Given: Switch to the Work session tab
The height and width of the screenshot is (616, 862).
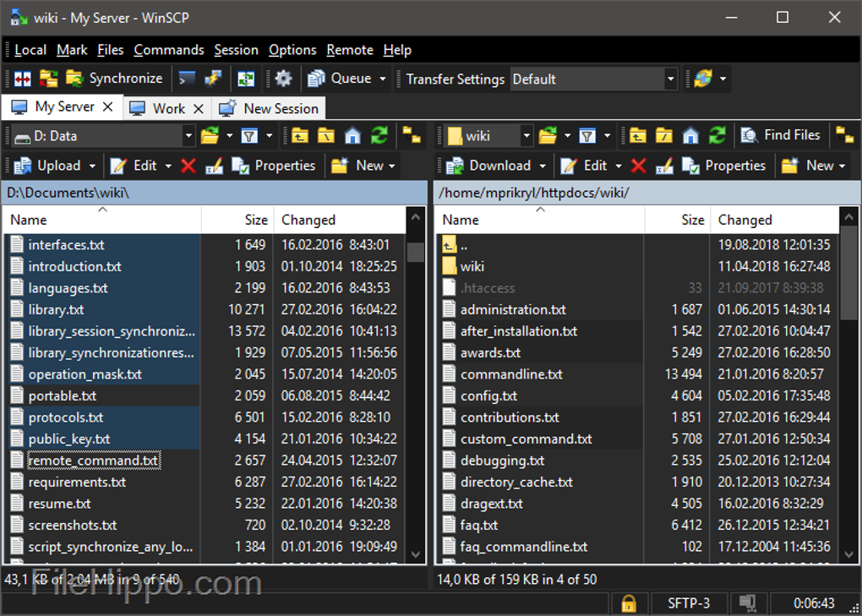Looking at the screenshot, I should (168, 108).
